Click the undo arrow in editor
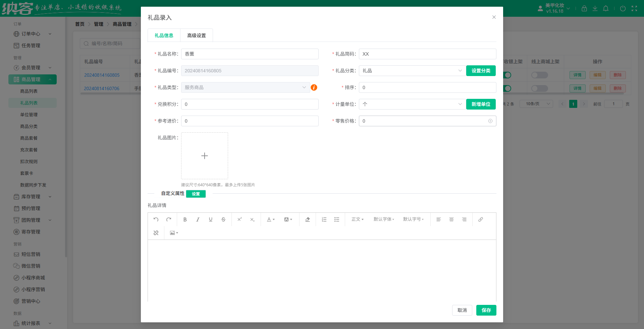This screenshot has width=644, height=329. [x=156, y=219]
